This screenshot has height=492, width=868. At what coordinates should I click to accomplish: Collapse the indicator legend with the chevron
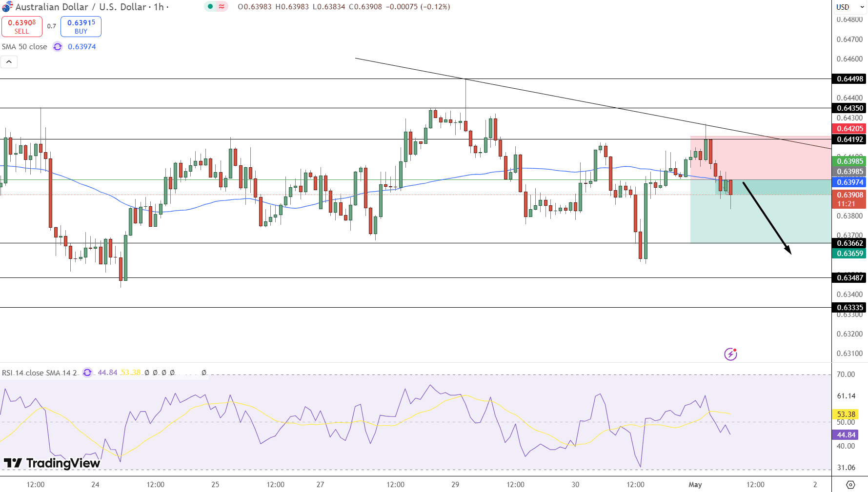9,62
